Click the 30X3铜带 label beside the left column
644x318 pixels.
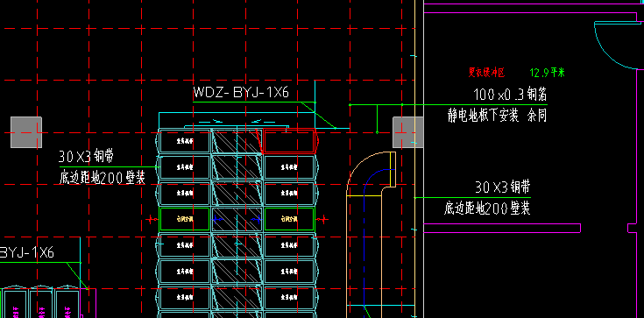tap(86, 157)
